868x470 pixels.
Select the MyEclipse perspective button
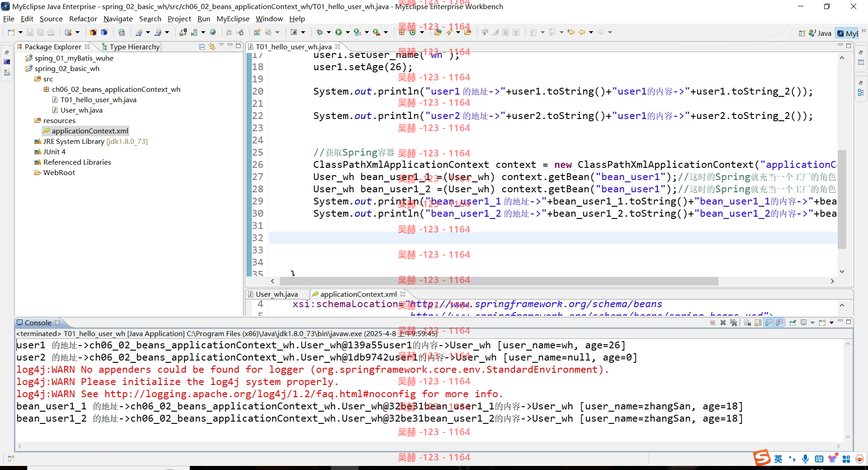pyautogui.click(x=847, y=33)
